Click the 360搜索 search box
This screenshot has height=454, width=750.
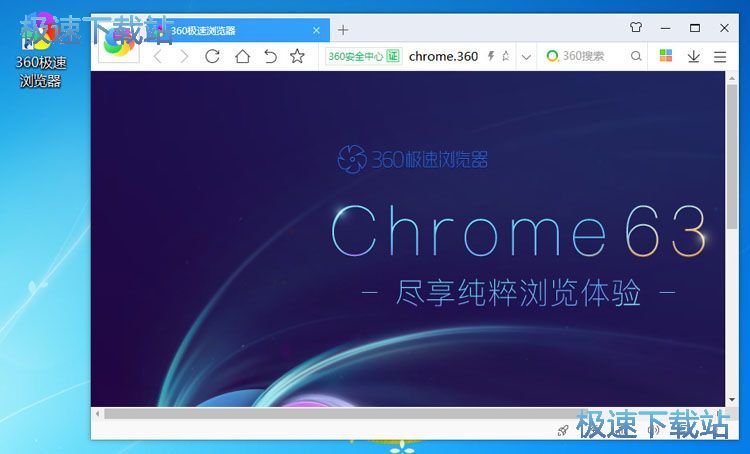(593, 56)
